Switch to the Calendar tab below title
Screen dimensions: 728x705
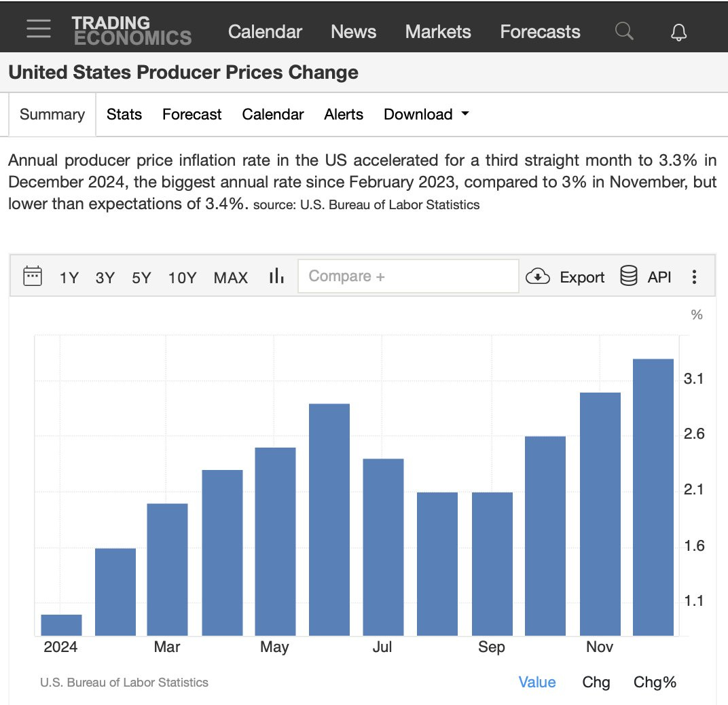click(x=272, y=114)
